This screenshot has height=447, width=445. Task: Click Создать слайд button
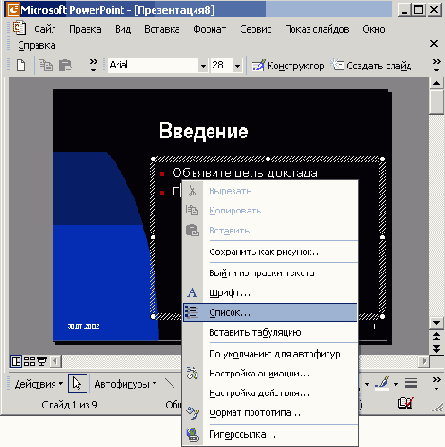[x=371, y=65]
